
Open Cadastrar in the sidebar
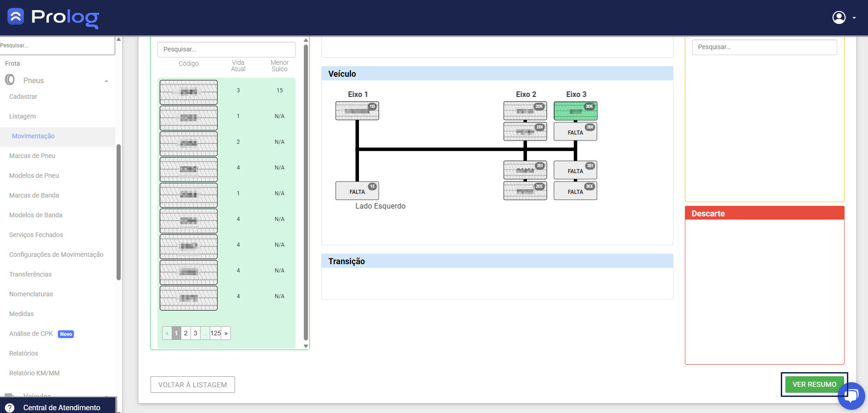pyautogui.click(x=23, y=96)
